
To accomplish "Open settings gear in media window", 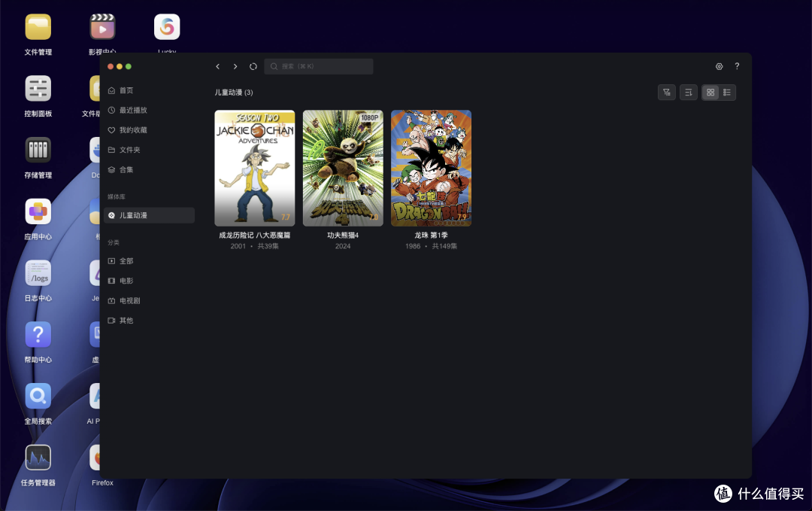I will [720, 66].
